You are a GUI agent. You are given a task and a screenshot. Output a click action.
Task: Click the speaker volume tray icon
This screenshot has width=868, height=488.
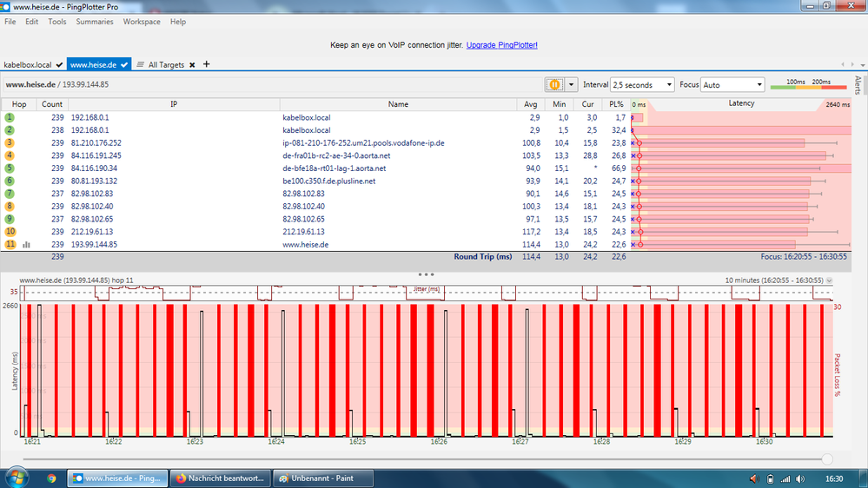click(x=800, y=479)
